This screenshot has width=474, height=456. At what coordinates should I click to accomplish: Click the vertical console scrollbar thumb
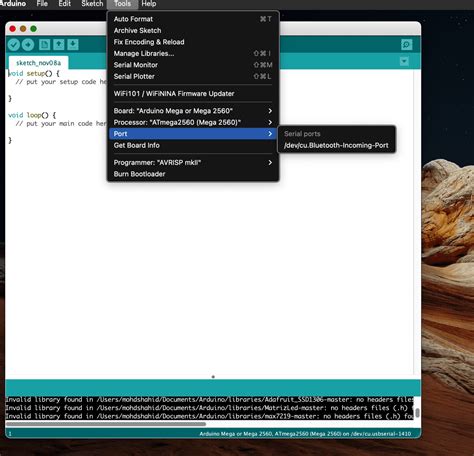click(417, 413)
